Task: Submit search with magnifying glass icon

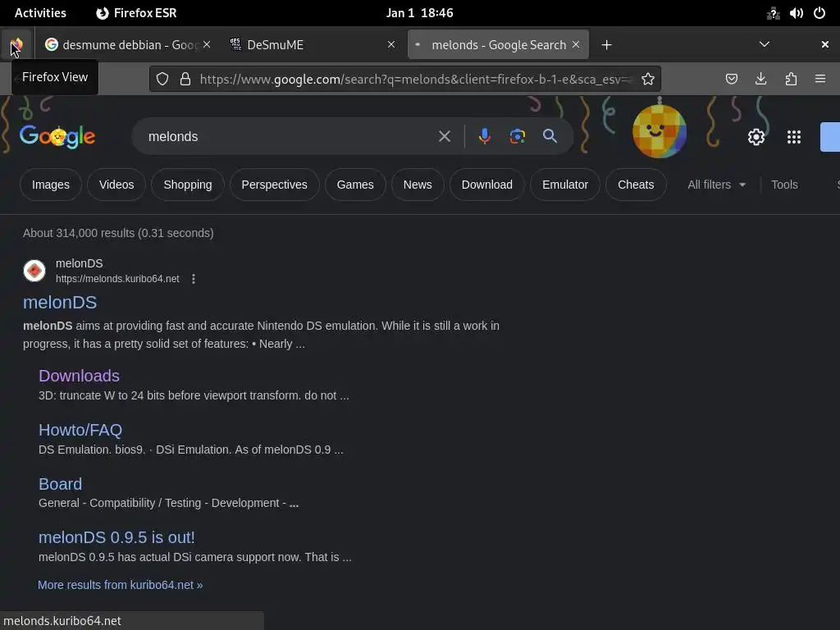Action: tap(550, 136)
